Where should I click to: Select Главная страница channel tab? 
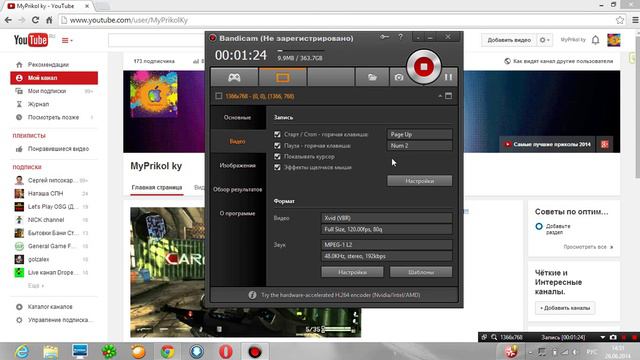157,187
